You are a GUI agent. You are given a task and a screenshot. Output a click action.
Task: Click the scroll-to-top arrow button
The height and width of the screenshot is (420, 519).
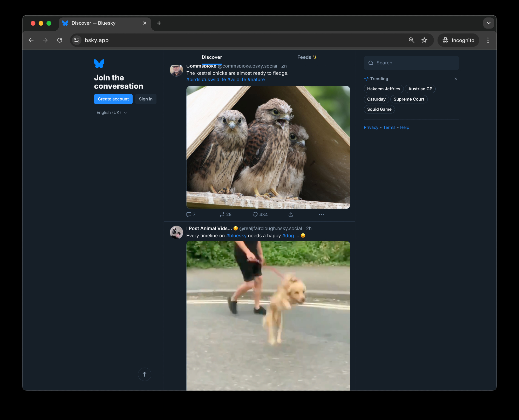(x=145, y=374)
